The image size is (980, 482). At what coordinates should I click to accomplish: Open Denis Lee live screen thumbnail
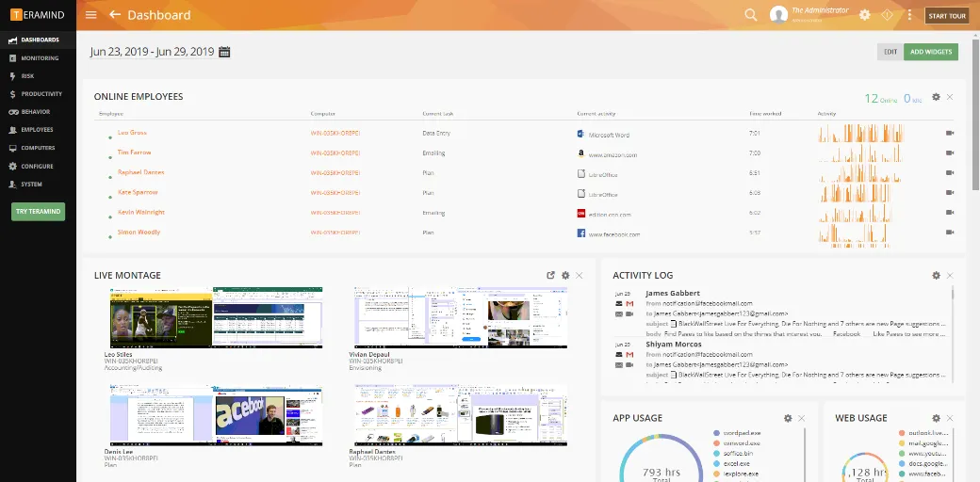[x=216, y=414]
